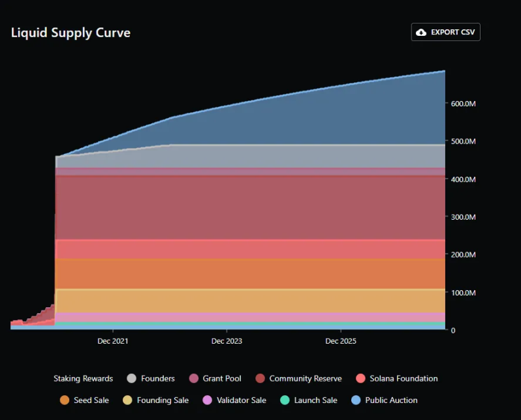
Task: Click the 600.0M y-axis label
Action: click(x=463, y=104)
